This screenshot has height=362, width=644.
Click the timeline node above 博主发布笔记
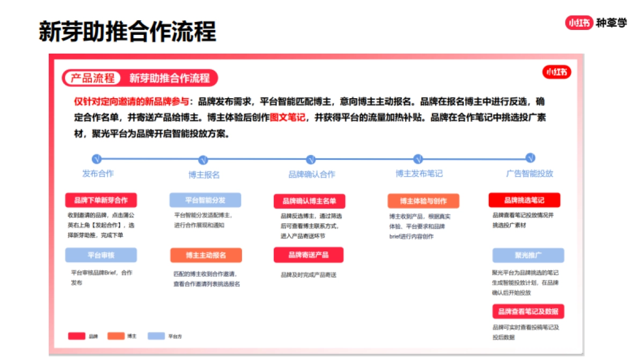coord(419,159)
